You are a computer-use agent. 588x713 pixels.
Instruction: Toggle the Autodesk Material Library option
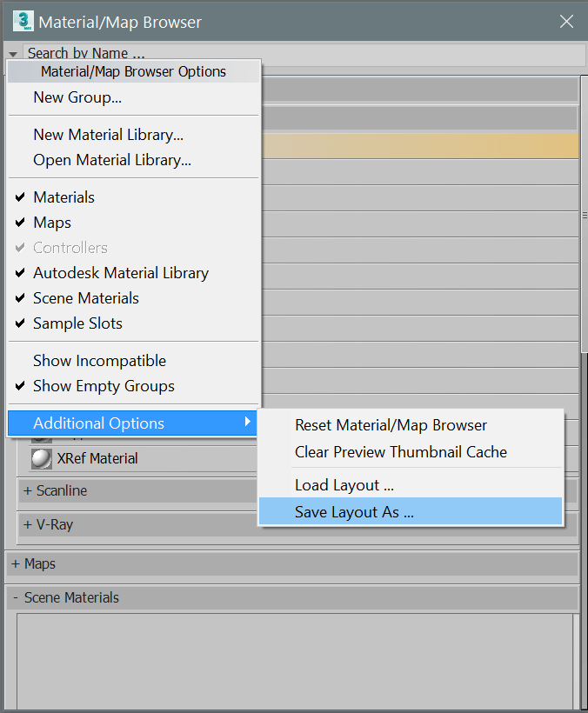pyautogui.click(x=134, y=273)
